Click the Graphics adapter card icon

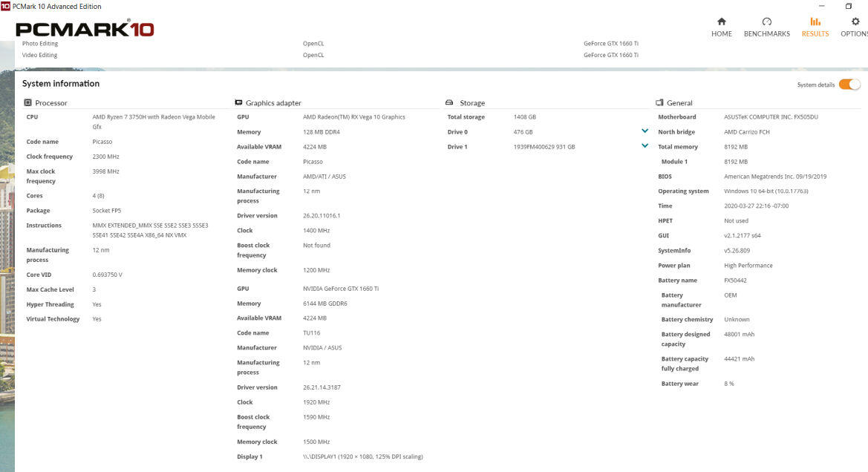(x=238, y=102)
